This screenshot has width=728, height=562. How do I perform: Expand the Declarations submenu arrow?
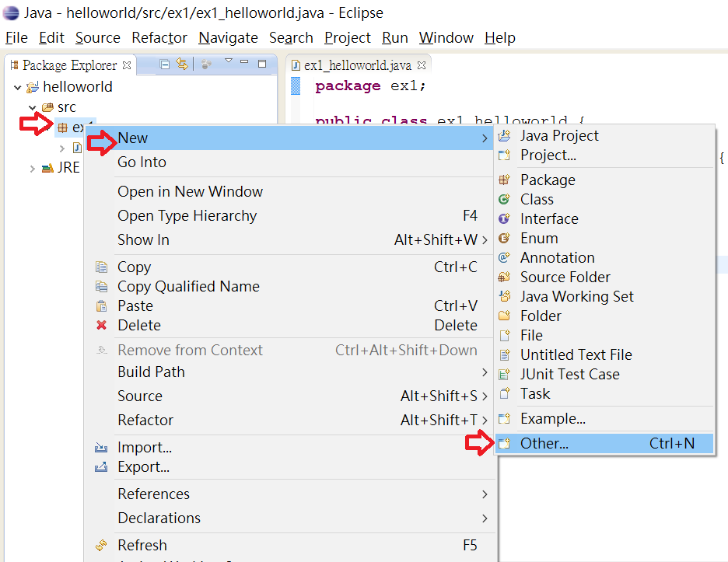pos(485,518)
